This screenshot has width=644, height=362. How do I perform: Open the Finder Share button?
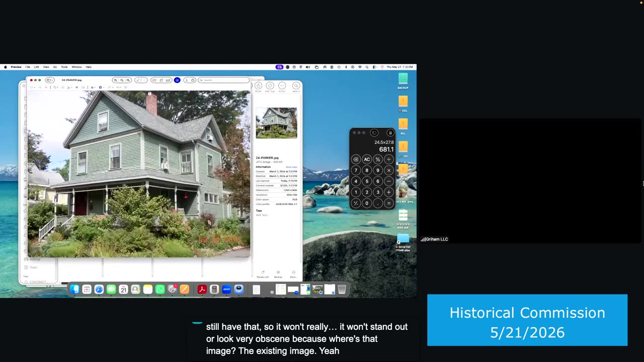pos(258,86)
